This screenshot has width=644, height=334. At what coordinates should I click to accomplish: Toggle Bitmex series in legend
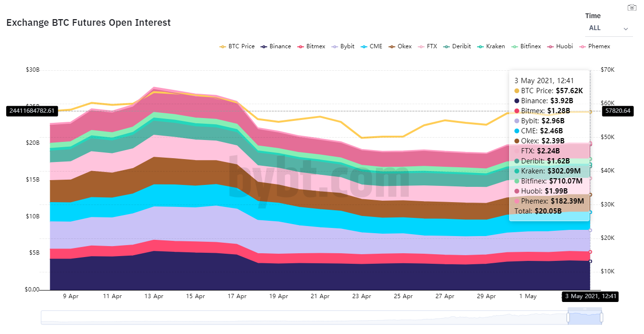(x=311, y=46)
